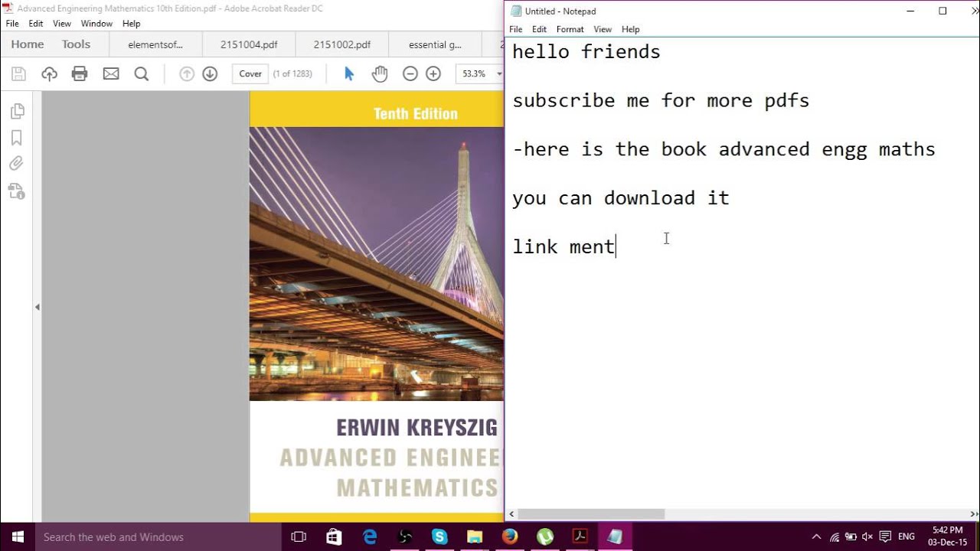Open the Find text magnifier icon
Screen dimensions: 980x551
tap(142, 73)
